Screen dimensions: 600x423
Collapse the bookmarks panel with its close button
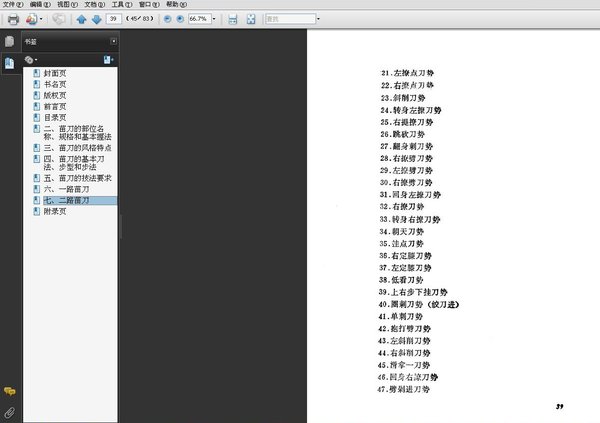pyautogui.click(x=114, y=41)
